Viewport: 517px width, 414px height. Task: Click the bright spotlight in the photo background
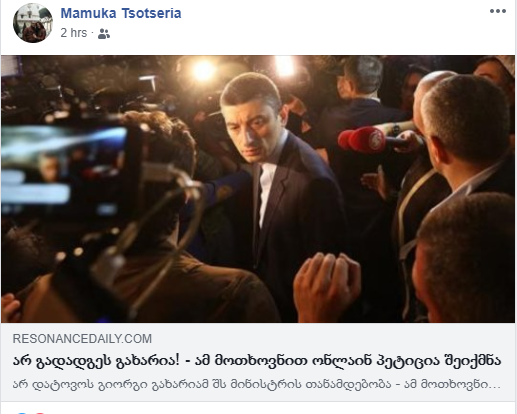click(x=203, y=71)
